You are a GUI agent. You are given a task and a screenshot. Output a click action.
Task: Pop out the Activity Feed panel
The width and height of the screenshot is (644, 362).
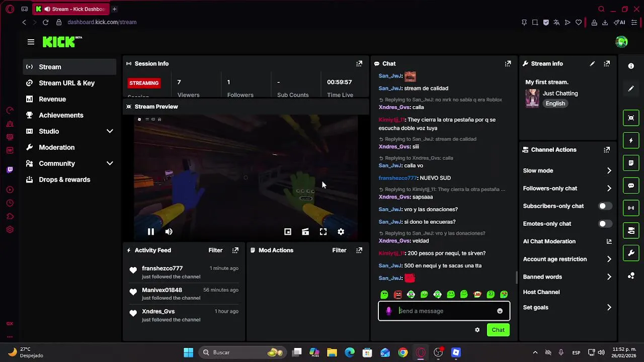[x=235, y=250]
